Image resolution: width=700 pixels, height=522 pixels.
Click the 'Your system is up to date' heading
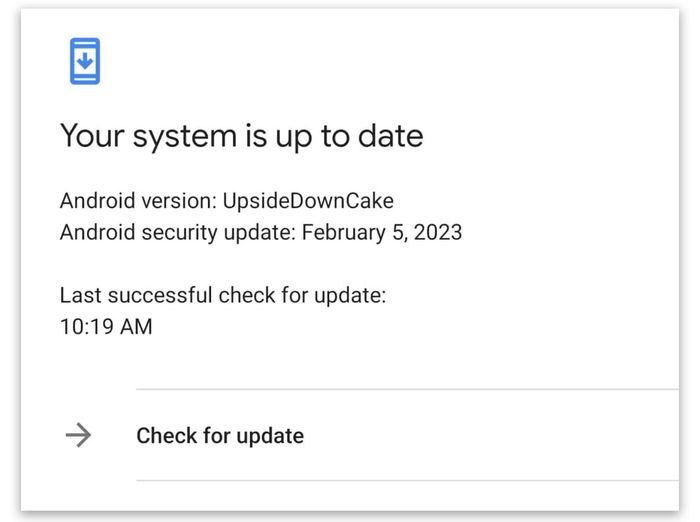(x=241, y=136)
